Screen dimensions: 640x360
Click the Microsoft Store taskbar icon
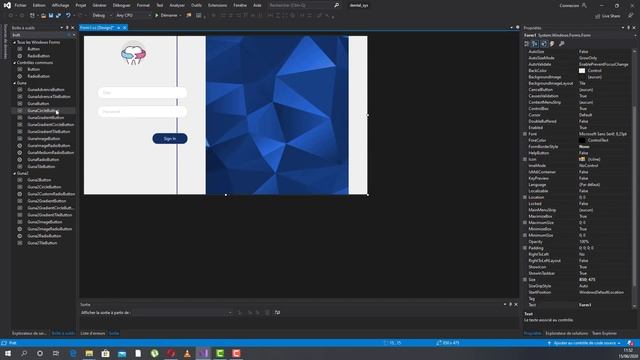pyautogui.click(x=105, y=353)
